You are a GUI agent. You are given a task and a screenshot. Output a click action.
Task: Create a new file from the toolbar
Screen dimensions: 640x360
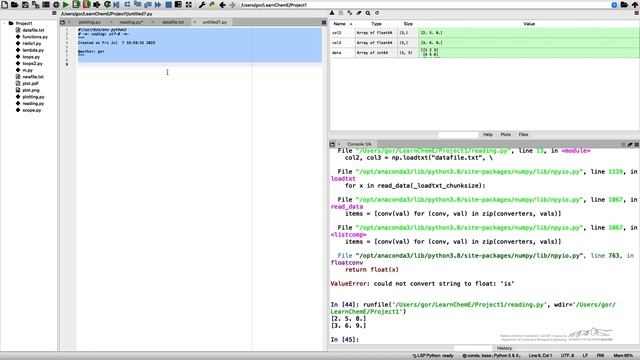point(4,4)
